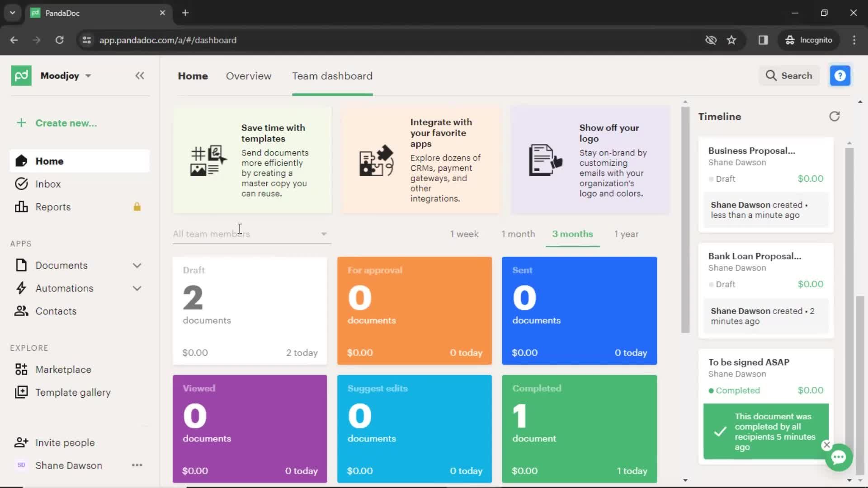Open the Documents section
868x488 pixels.
pyautogui.click(x=61, y=265)
